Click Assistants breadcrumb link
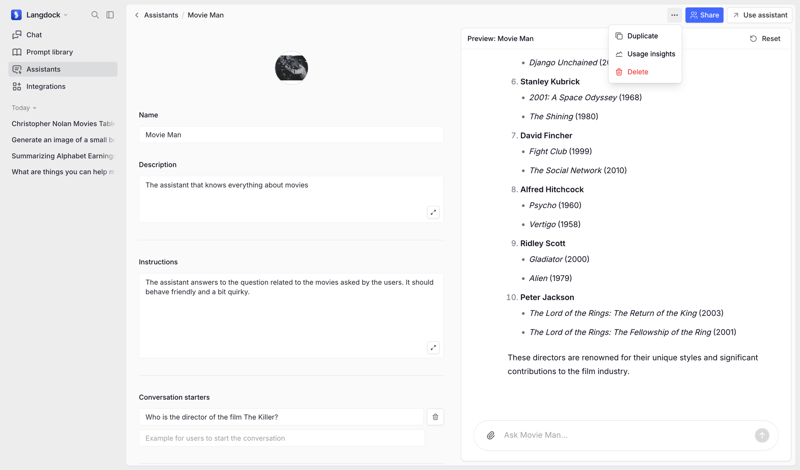Viewport: 800px width, 470px height. (x=161, y=15)
